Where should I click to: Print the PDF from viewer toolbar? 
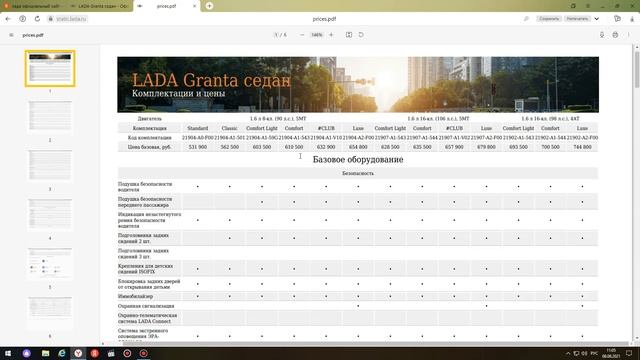[615, 35]
